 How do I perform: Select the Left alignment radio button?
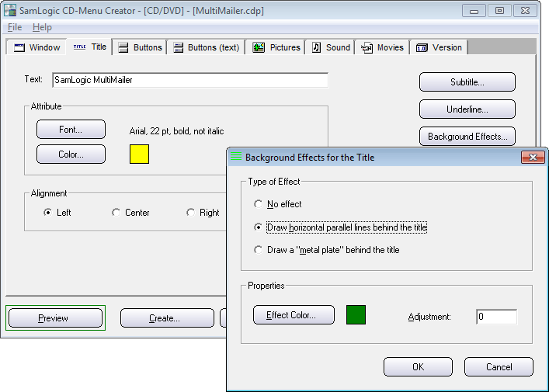47,213
